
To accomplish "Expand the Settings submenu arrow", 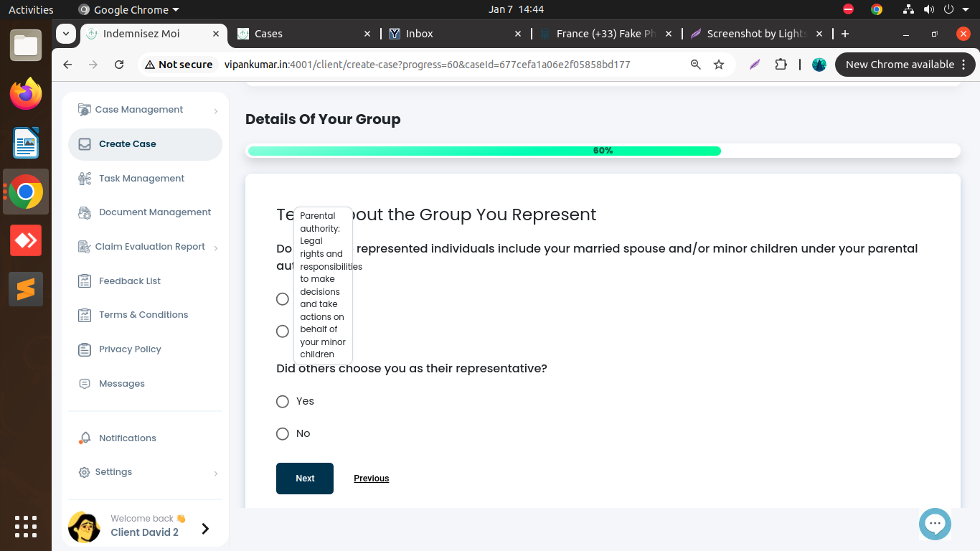I will pyautogui.click(x=215, y=473).
